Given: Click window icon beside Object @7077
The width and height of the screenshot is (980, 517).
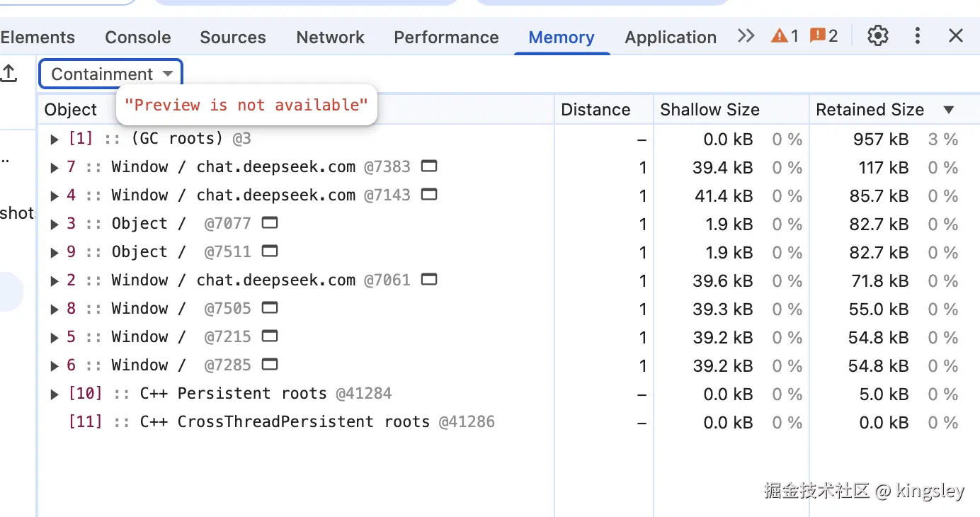Looking at the screenshot, I should pos(269,223).
